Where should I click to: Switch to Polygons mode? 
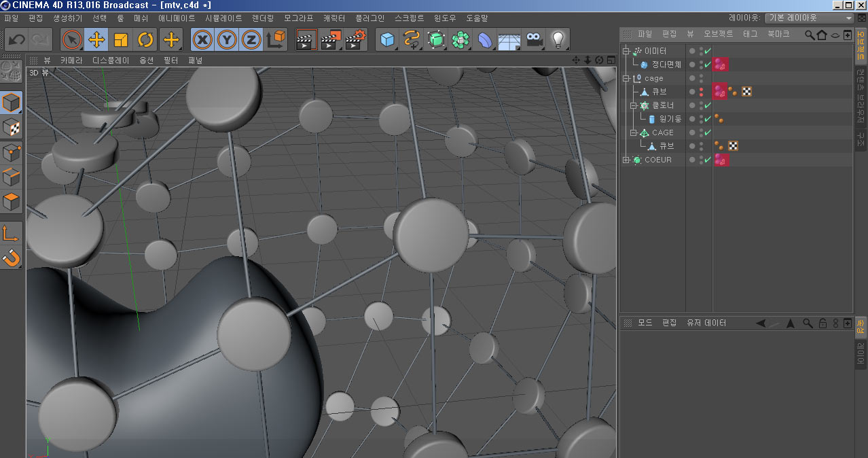point(12,201)
